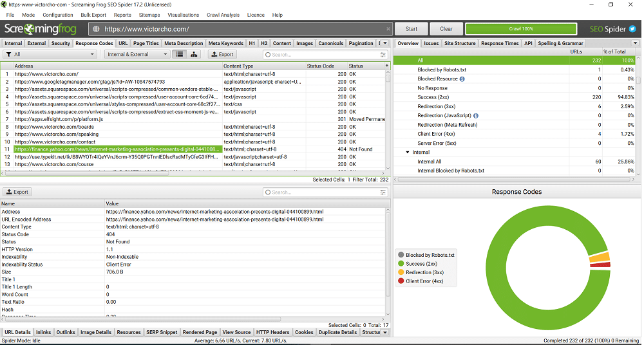Select Internal All overview row
Screen dimensions: 644x345
coord(514,162)
